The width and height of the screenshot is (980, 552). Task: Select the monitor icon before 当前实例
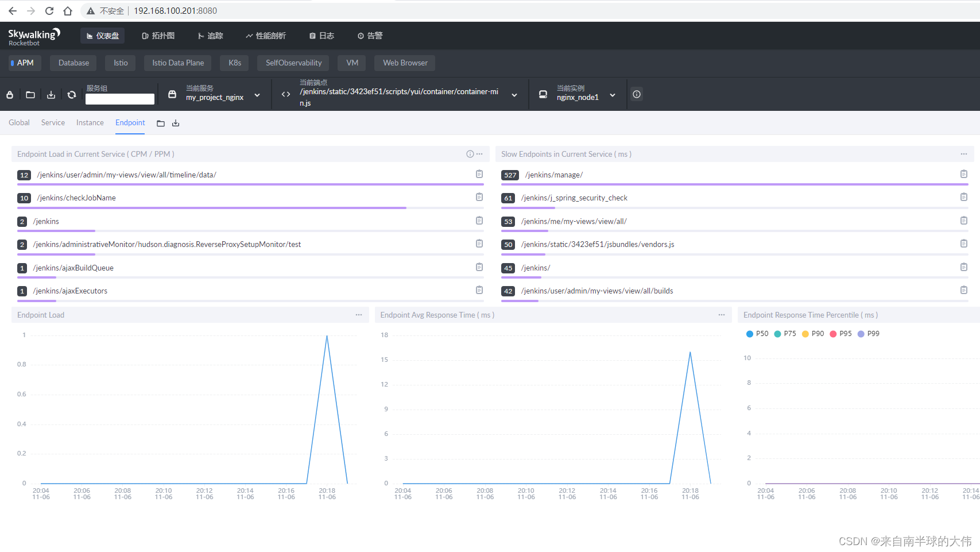(x=543, y=94)
